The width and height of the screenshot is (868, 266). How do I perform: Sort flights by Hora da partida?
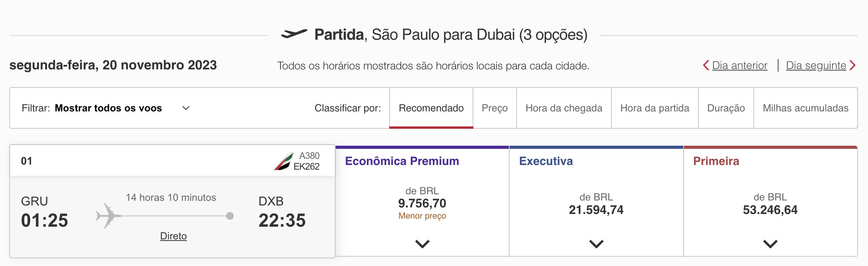pyautogui.click(x=655, y=108)
